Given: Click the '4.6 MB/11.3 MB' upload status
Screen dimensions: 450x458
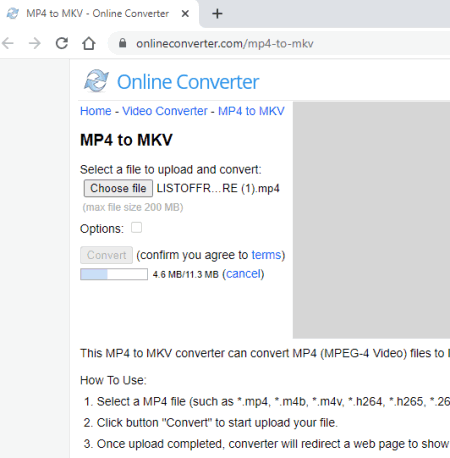Looking at the screenshot, I should [185, 275].
